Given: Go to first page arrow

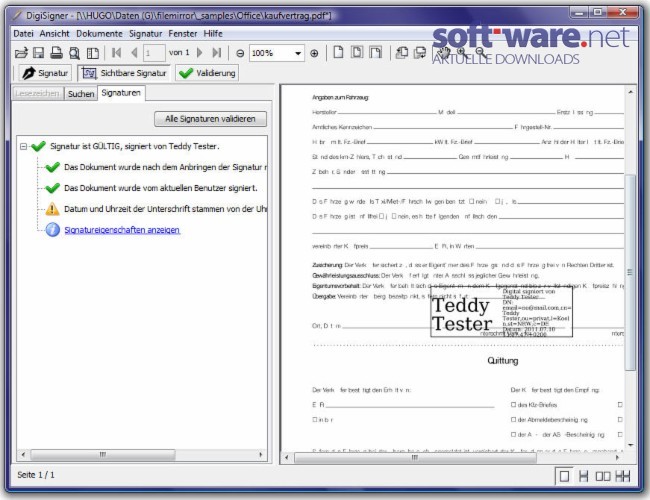Looking at the screenshot, I should (116, 53).
